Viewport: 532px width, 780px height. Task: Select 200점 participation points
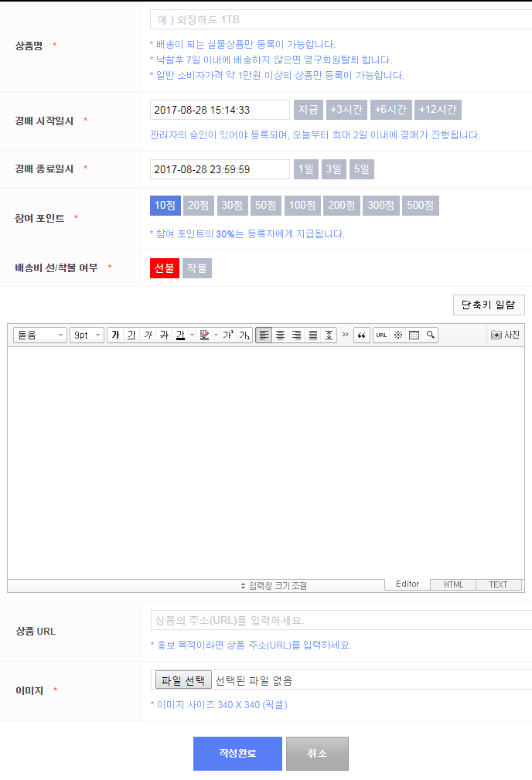pyautogui.click(x=342, y=206)
